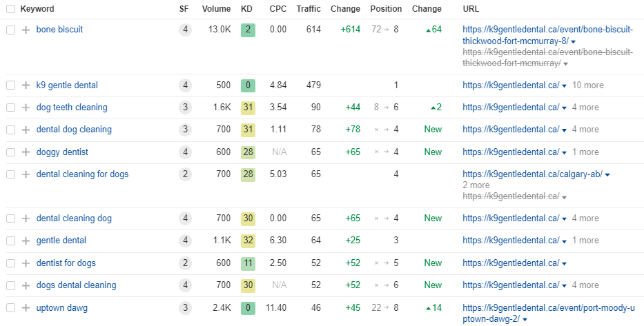Screen dimensions: 644x326
Task: Show 10 more URLs for k9 gentle dental
Action: 587,85
